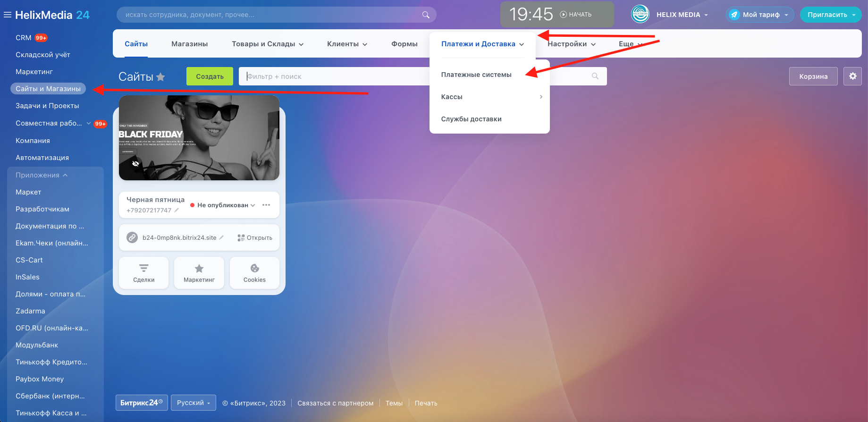Open the HELIX MEDIA company logo avatar

click(x=640, y=14)
